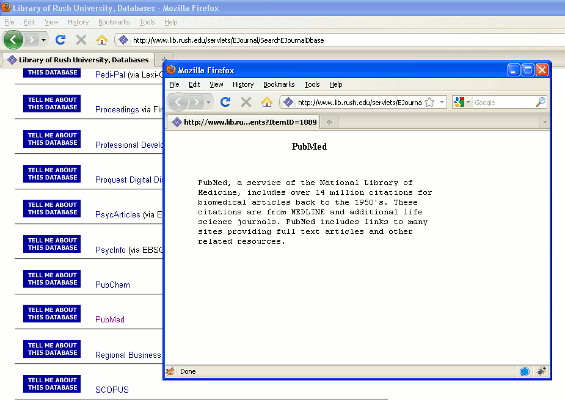Open Tools menu in popup window
Viewport: 565px width, 400px height.
pyautogui.click(x=312, y=85)
